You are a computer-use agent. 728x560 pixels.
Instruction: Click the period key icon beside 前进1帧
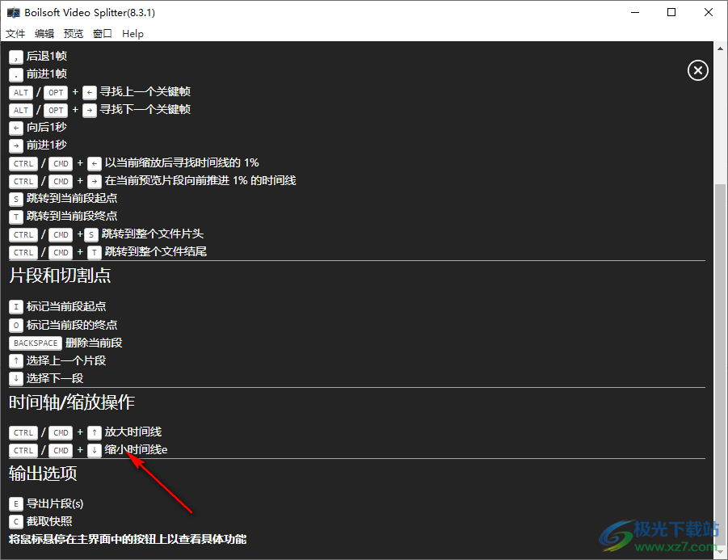point(16,75)
